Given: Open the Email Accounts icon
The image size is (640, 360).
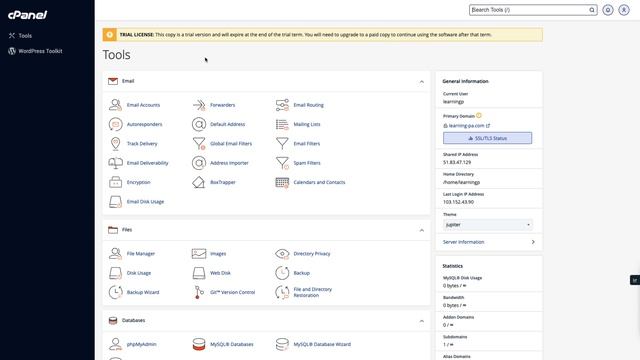Looking at the screenshot, I should [116, 105].
